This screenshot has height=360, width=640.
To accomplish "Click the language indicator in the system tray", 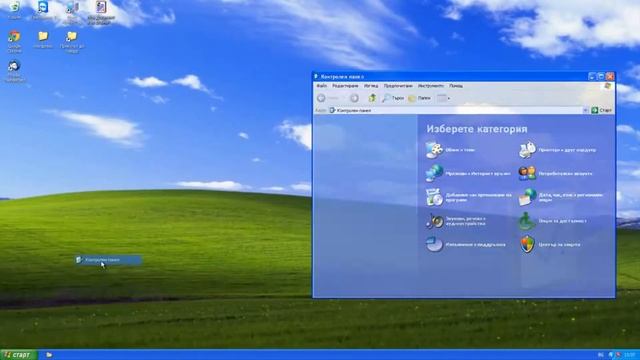I will point(601,355).
